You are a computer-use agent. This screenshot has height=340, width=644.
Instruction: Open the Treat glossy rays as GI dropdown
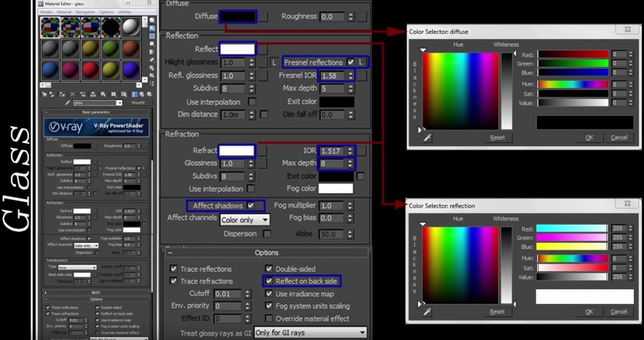[310, 332]
